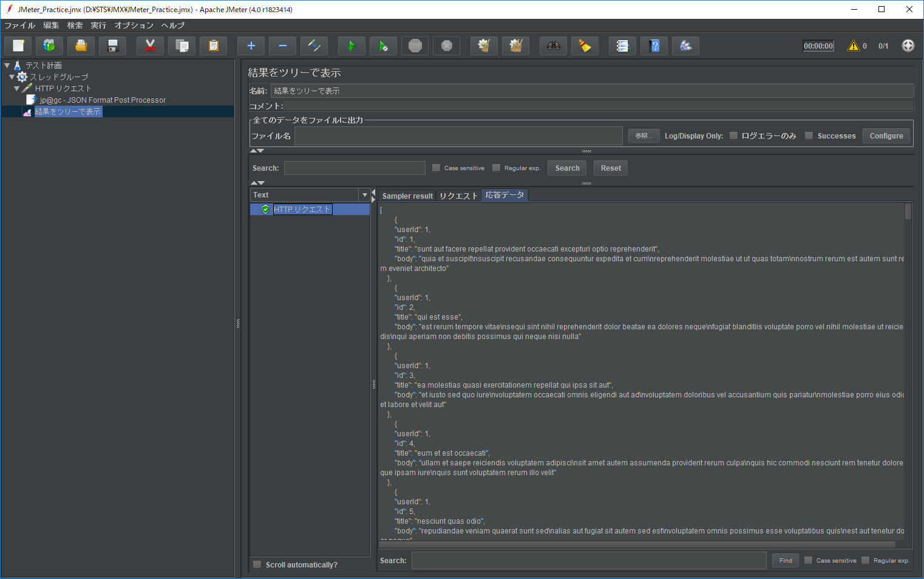Click the Reset search button
This screenshot has width=924, height=579.
click(610, 168)
